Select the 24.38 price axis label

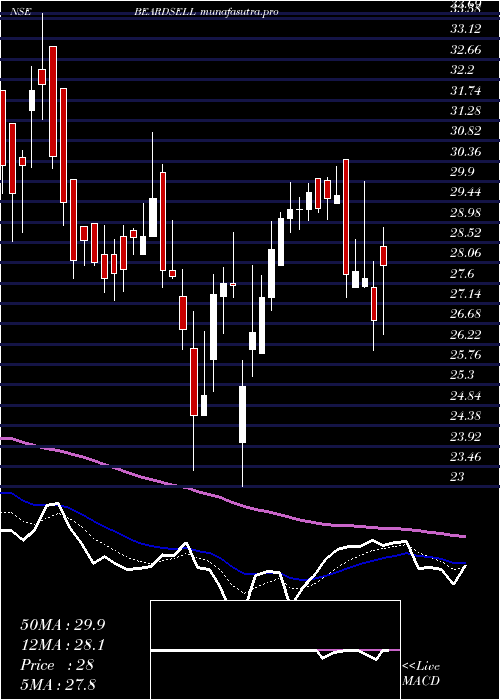pos(466,416)
